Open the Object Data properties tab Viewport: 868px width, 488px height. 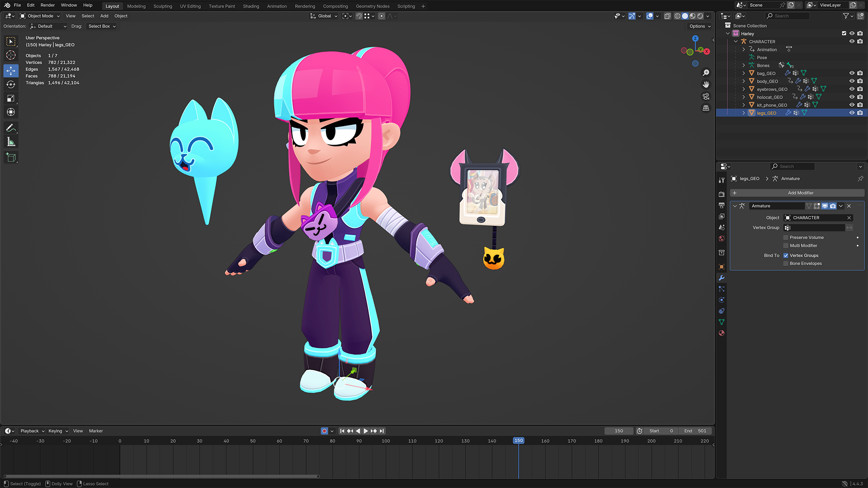(722, 322)
